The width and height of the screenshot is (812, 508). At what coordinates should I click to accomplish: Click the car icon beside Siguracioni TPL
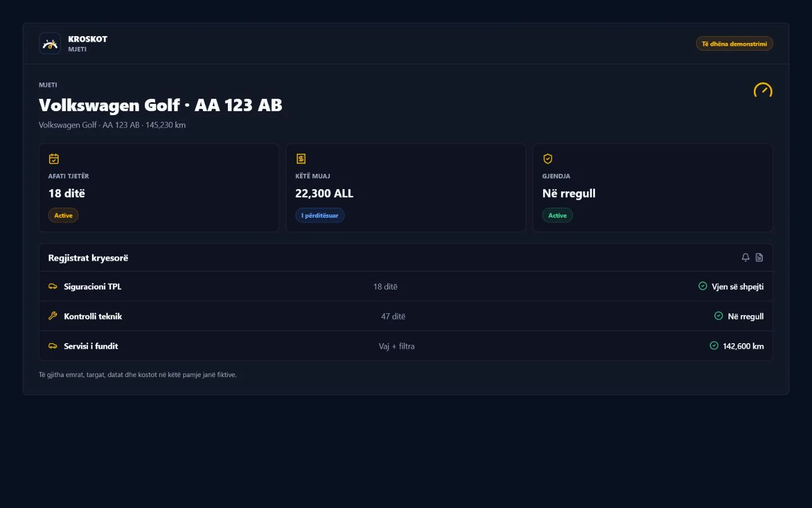pos(53,286)
